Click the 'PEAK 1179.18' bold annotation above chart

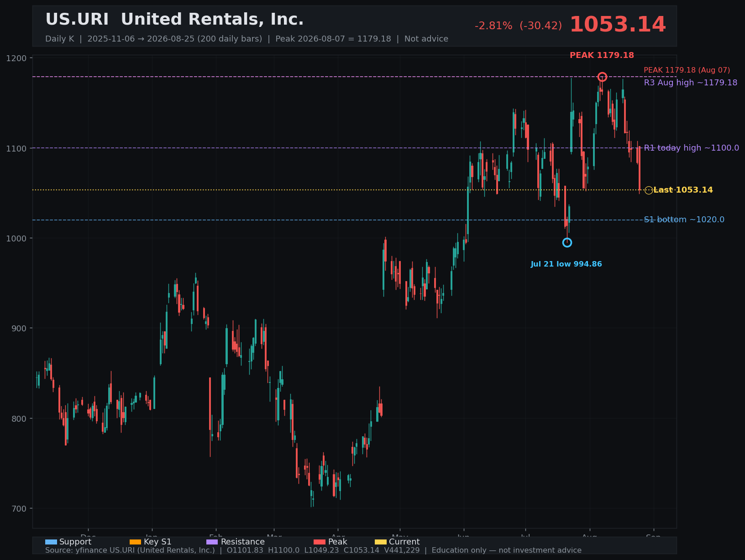tap(602, 55)
